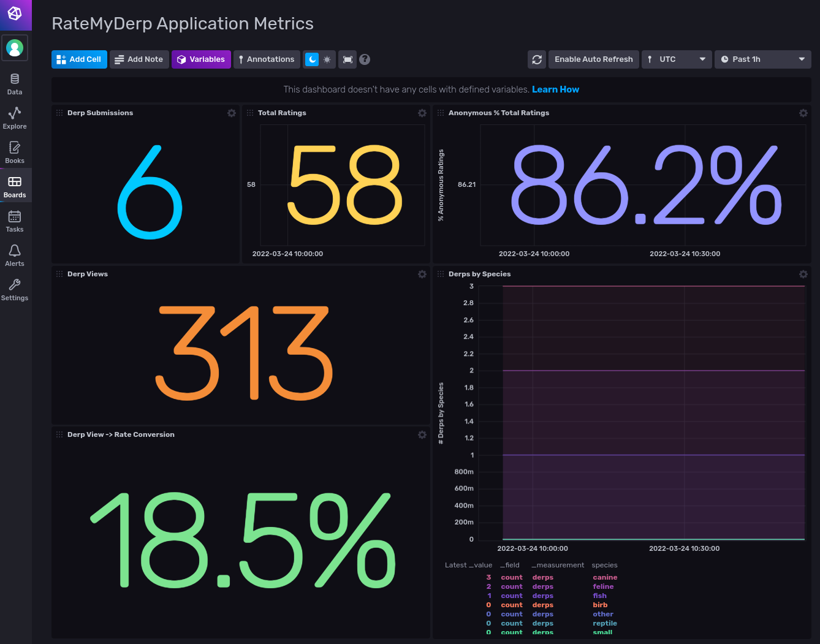820x644 pixels.
Task: Click the 6 Derp Submissions value
Action: click(150, 192)
